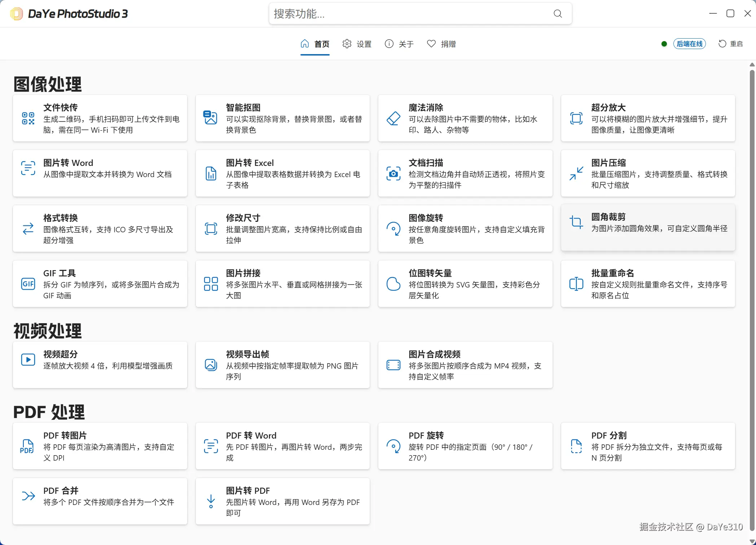756x545 pixels.
Task: Open the 修改尺寸 card title
Action: (x=243, y=218)
